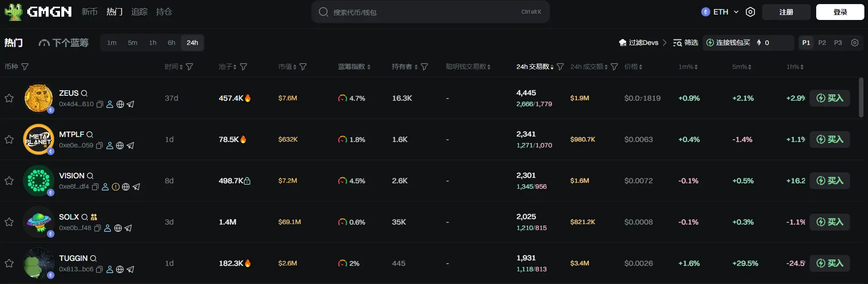This screenshot has width=868, height=284.
Task: Click the copy address icon for ZEUS
Action: 100,104
